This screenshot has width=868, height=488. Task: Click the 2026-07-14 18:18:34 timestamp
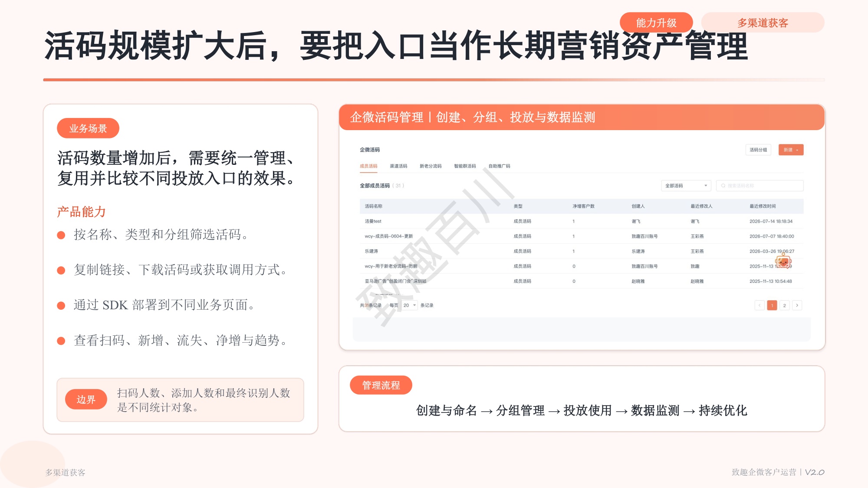point(771,221)
